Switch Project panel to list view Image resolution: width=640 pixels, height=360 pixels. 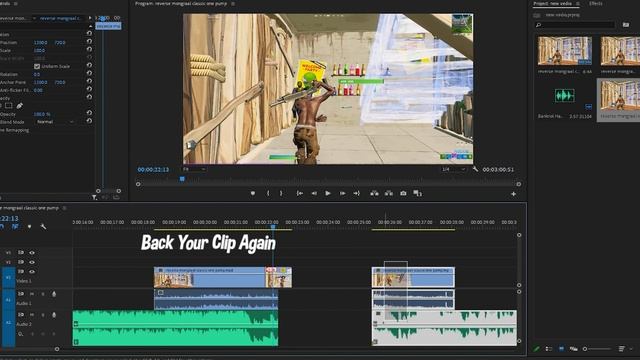(549, 349)
